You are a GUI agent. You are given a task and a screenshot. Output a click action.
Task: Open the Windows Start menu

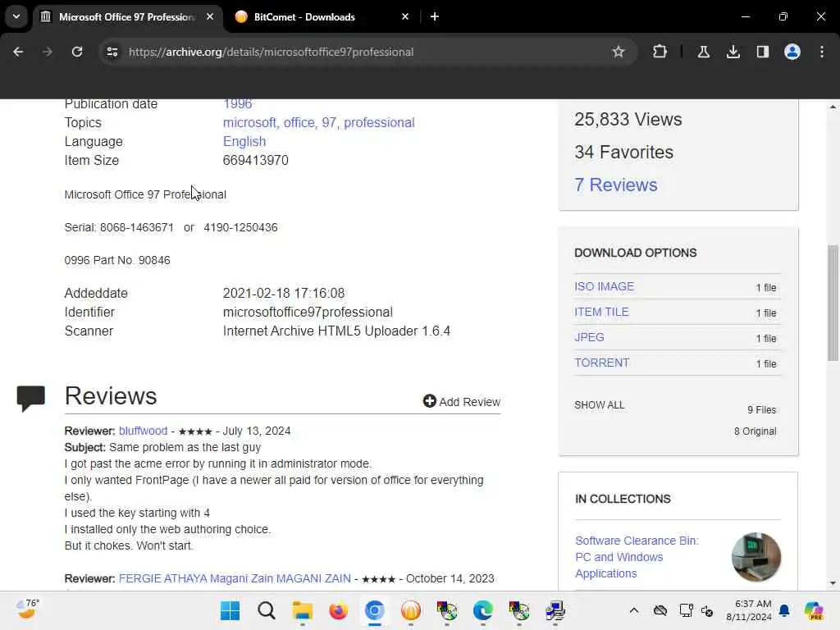(231, 610)
